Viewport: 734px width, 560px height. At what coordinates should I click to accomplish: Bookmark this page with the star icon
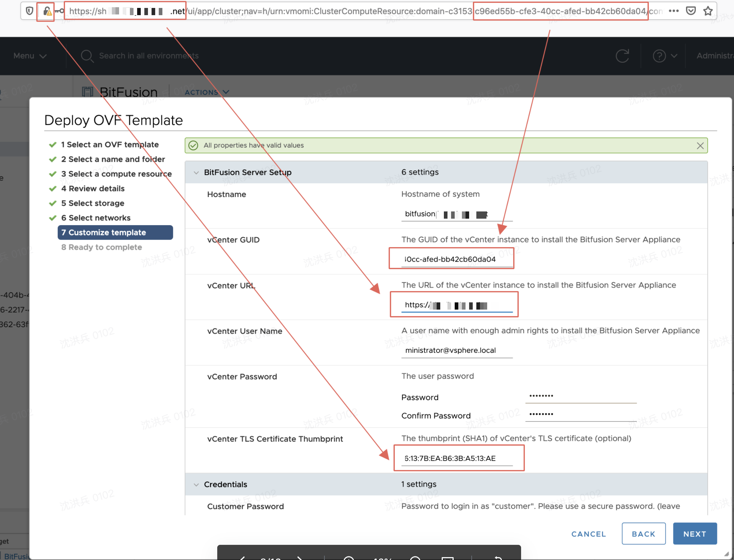pyautogui.click(x=708, y=11)
